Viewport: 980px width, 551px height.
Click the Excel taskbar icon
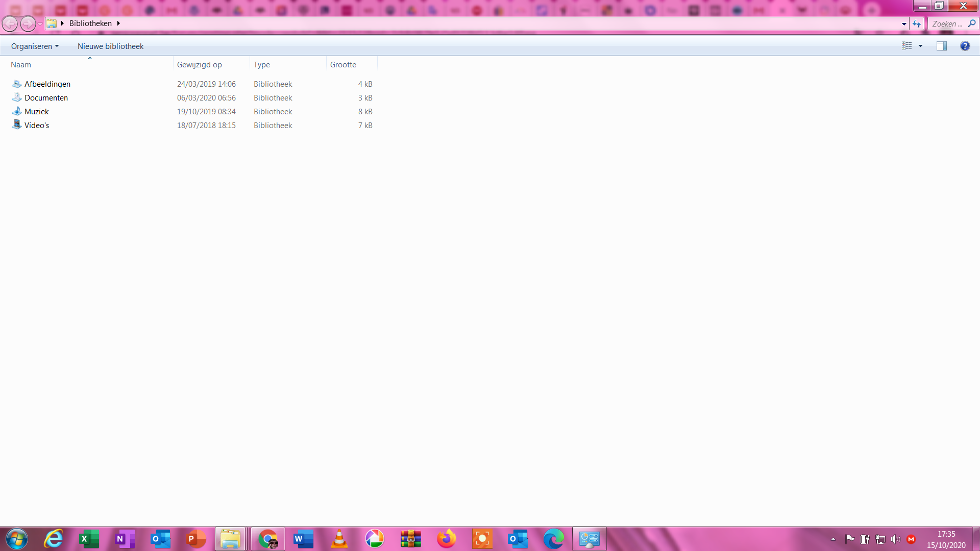click(x=89, y=539)
